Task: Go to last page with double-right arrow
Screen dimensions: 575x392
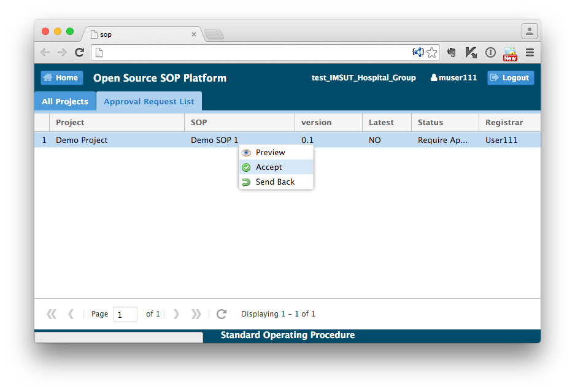Action: click(196, 314)
